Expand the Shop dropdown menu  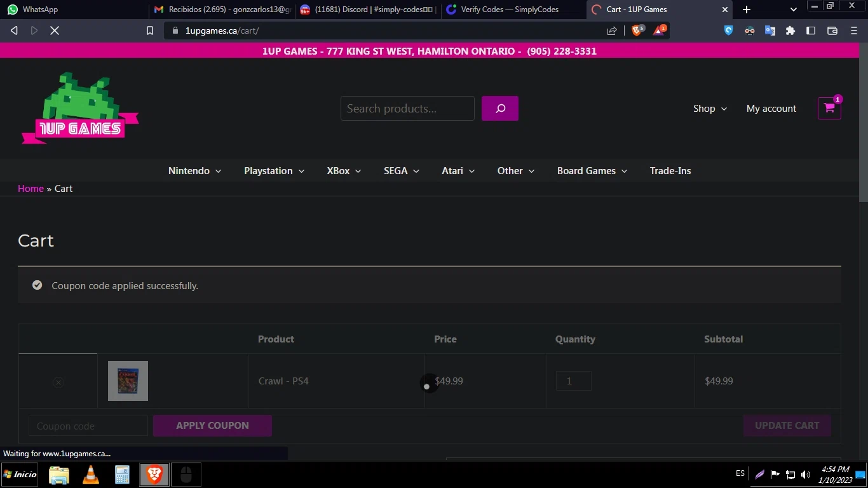click(710, 109)
